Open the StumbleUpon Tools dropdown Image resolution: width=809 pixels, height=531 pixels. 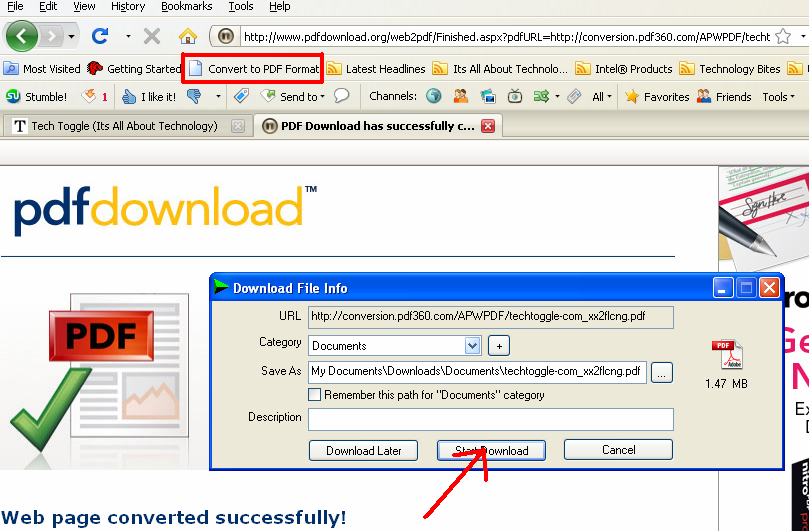779,96
